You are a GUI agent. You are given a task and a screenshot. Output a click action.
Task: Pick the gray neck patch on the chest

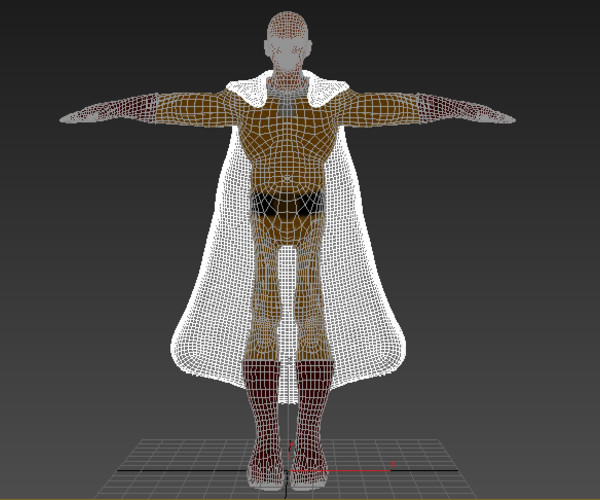tap(287, 105)
